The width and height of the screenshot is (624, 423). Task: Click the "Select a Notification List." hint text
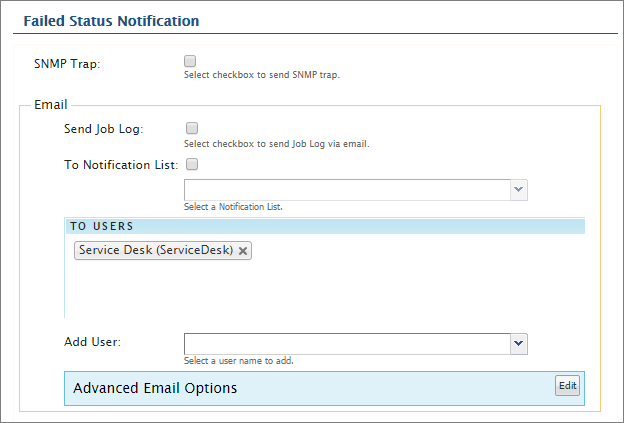click(x=233, y=207)
